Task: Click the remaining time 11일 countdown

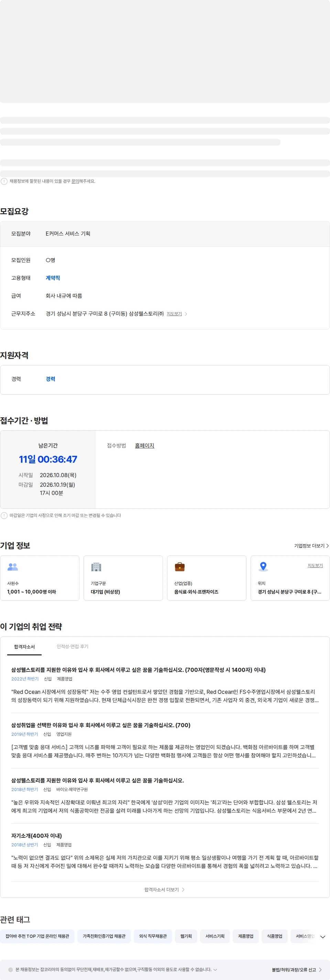Action: click(x=48, y=459)
